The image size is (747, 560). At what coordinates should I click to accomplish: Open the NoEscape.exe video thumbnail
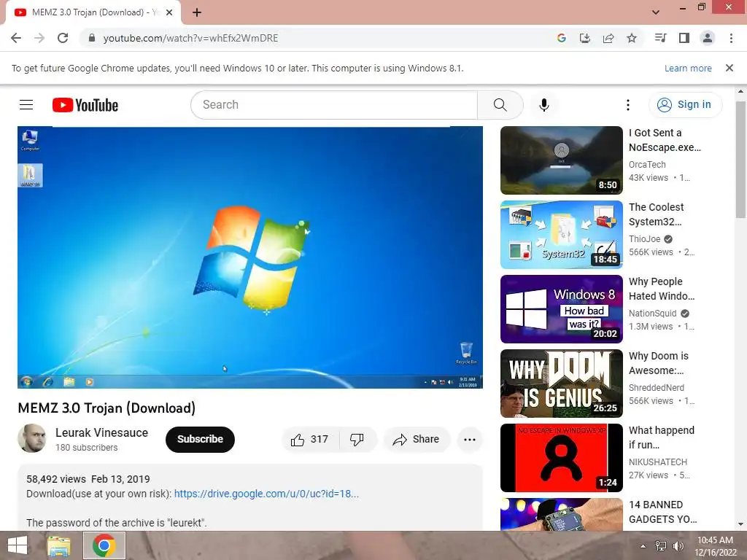tap(561, 160)
